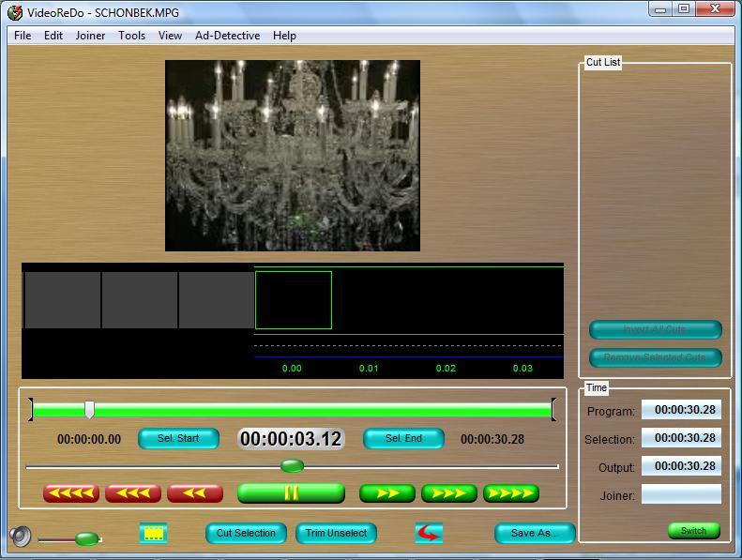Screen dimensions: 742x560
Task: Click the double-arrow green forward button
Action: click(387, 493)
